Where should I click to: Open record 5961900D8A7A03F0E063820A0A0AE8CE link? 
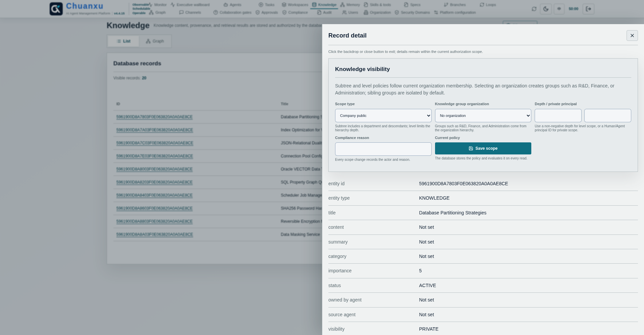coord(155,130)
